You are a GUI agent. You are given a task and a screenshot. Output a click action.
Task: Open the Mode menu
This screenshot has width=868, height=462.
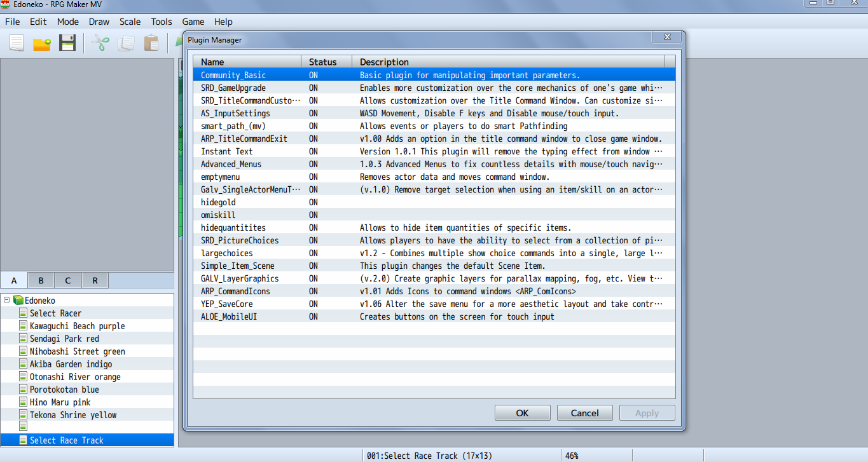68,22
